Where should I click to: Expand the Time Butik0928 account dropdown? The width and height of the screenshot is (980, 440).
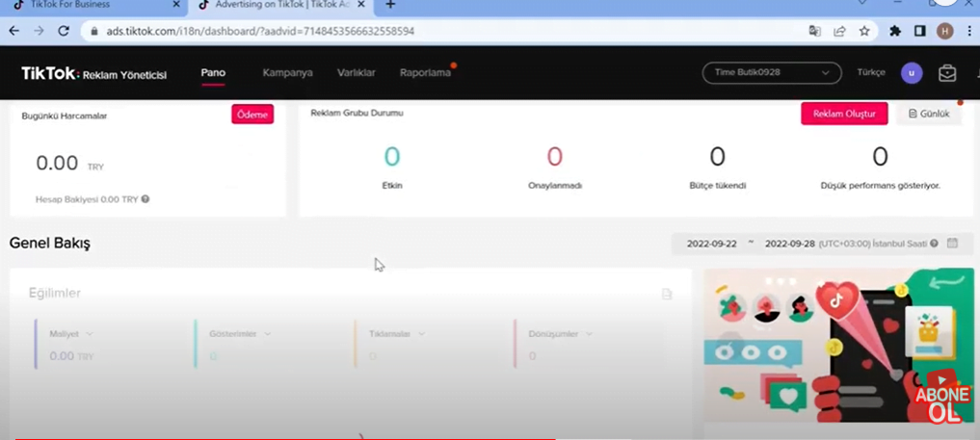coord(772,72)
